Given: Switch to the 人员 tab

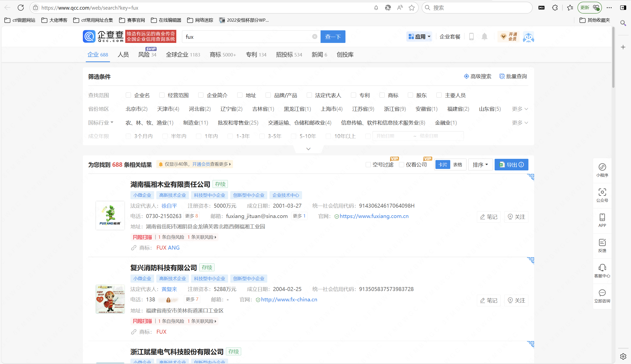Looking at the screenshot, I should click(x=123, y=55).
